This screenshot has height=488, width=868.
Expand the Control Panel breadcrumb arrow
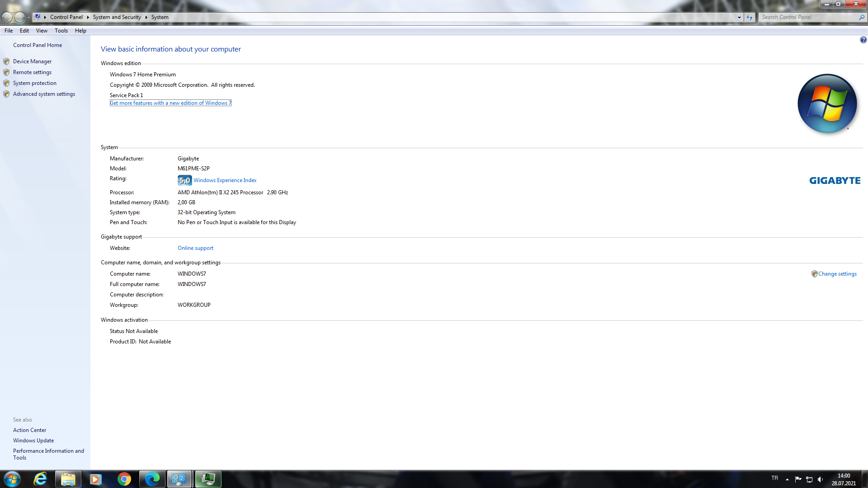coord(88,17)
